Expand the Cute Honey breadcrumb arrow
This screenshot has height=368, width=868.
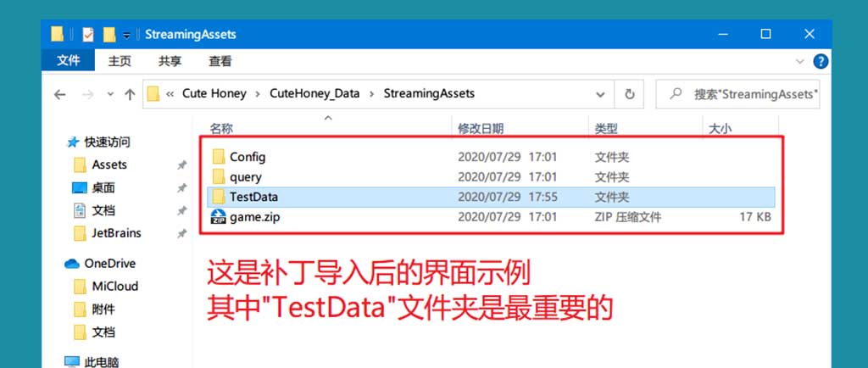[x=258, y=94]
